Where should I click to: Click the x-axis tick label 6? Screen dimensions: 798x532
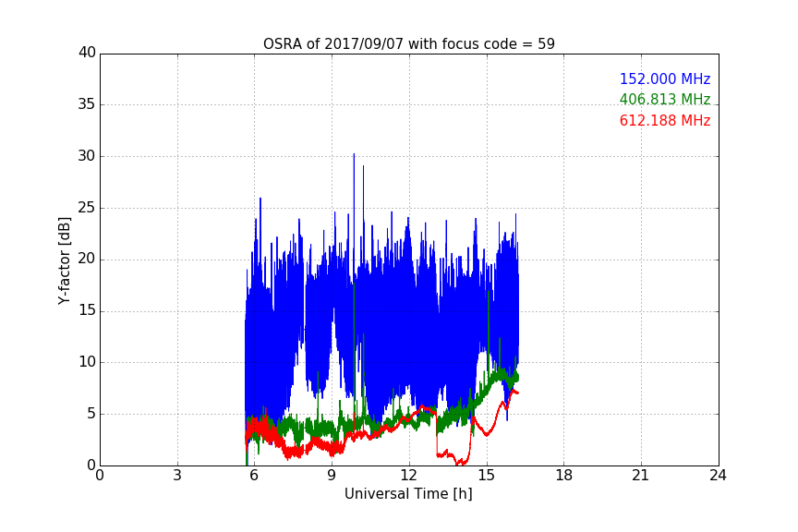coord(254,476)
